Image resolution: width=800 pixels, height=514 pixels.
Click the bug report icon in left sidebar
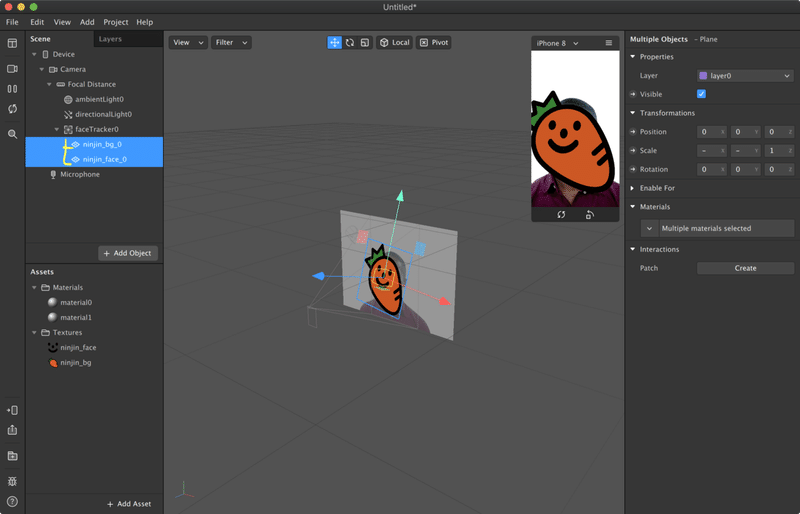click(12, 481)
